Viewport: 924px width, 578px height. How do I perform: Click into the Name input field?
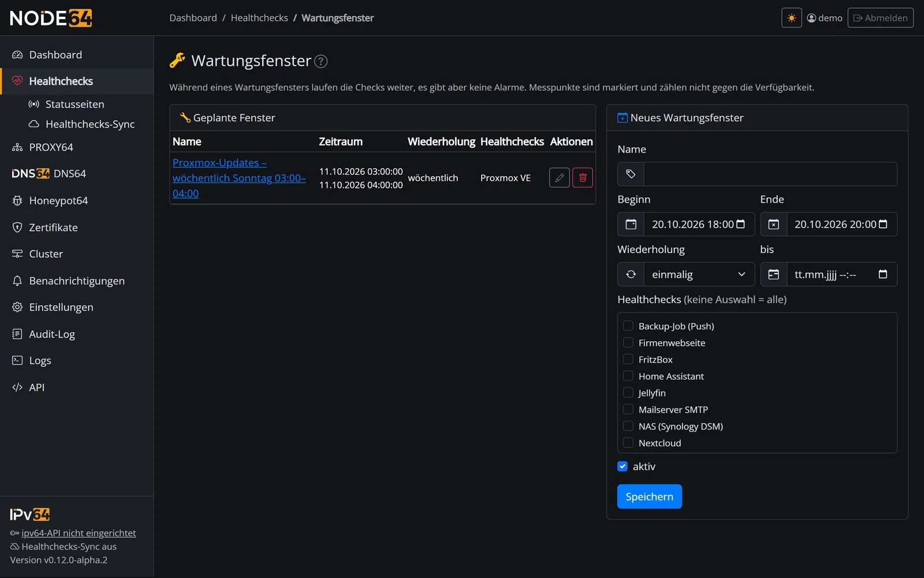pos(770,174)
